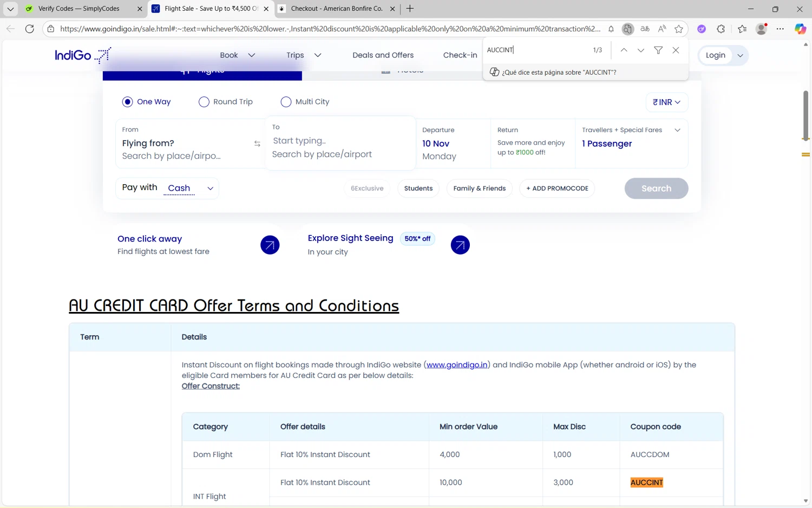
Task: Toggle the Family & Friends fare chip
Action: tap(480, 188)
